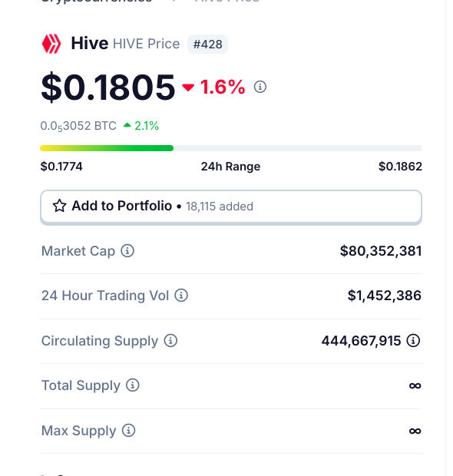This screenshot has height=476, width=453.
Task: Click the red 1.6% change indicator
Action: pos(213,88)
